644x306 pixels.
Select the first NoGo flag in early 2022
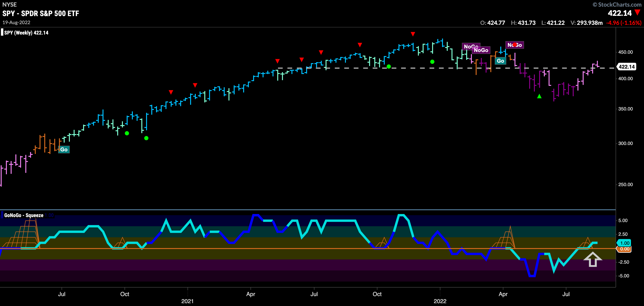click(471, 46)
